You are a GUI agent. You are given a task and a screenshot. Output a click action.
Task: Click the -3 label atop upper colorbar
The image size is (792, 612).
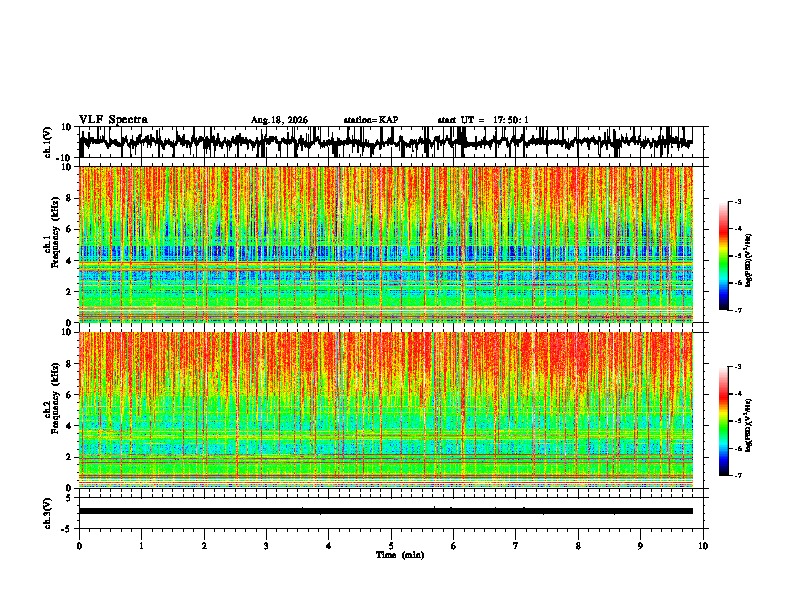click(x=738, y=201)
